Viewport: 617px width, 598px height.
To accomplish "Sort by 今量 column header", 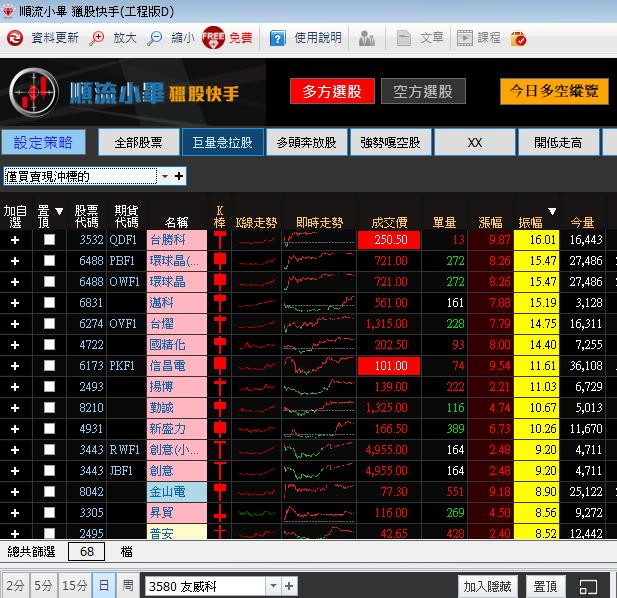I will click(582, 222).
